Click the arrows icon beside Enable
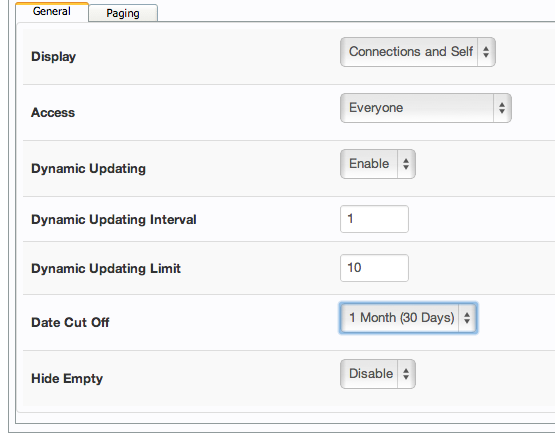This screenshot has height=433, width=555. 406,164
